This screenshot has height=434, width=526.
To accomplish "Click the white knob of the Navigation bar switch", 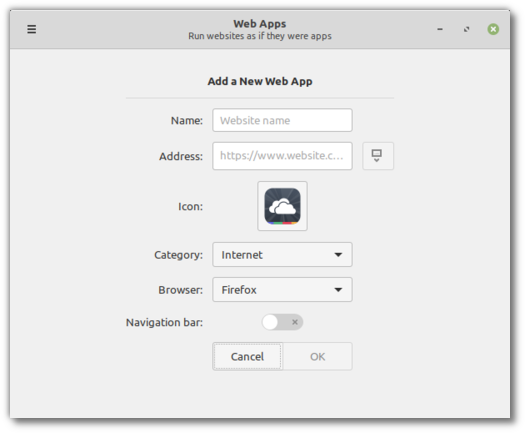I will click(270, 322).
